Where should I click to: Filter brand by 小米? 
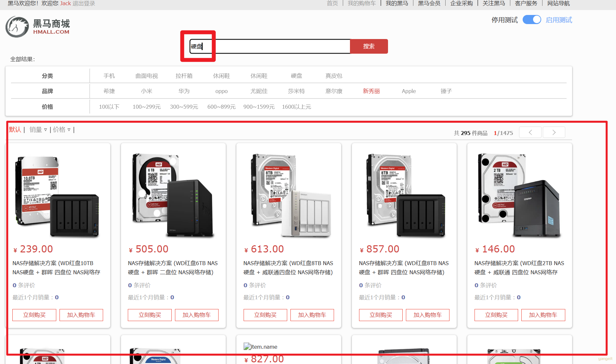[x=147, y=91]
